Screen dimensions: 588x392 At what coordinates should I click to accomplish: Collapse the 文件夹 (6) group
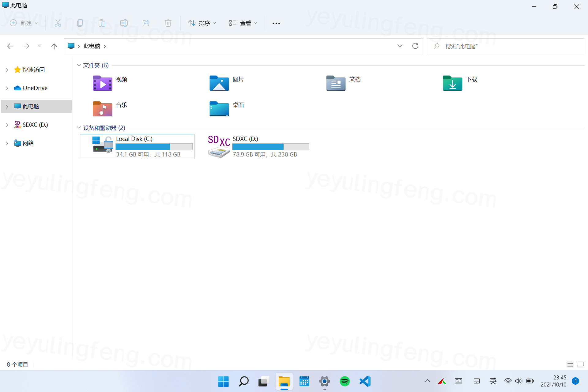[79, 65]
